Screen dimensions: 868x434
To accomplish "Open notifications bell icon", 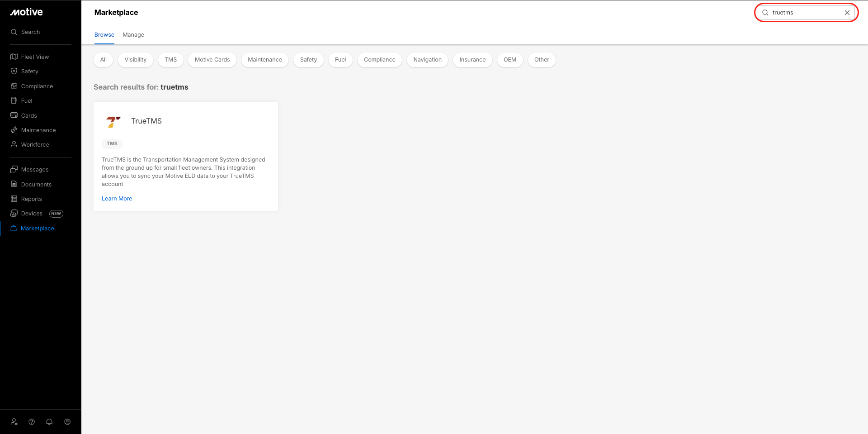I will click(49, 422).
